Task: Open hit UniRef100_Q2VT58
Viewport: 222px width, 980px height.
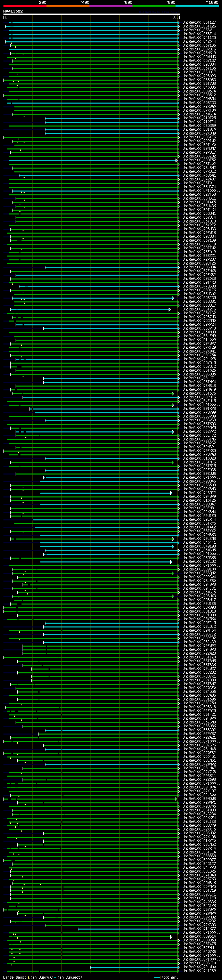Action: [x=199, y=194]
